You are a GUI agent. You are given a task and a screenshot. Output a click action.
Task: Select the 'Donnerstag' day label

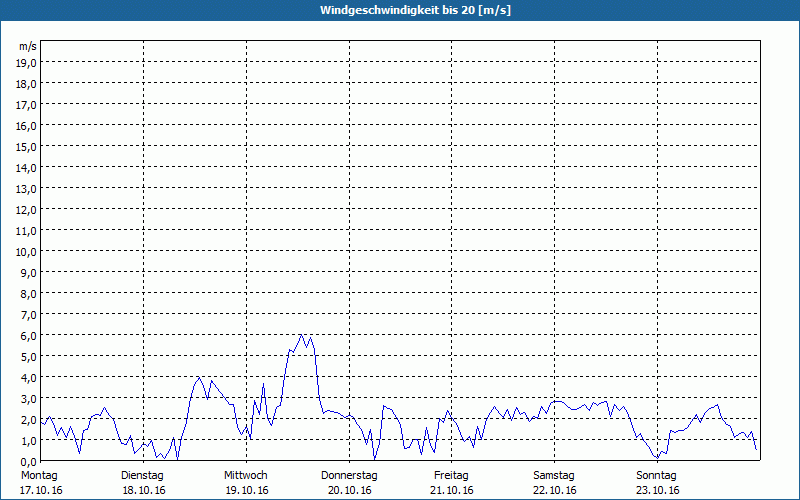coord(349,475)
